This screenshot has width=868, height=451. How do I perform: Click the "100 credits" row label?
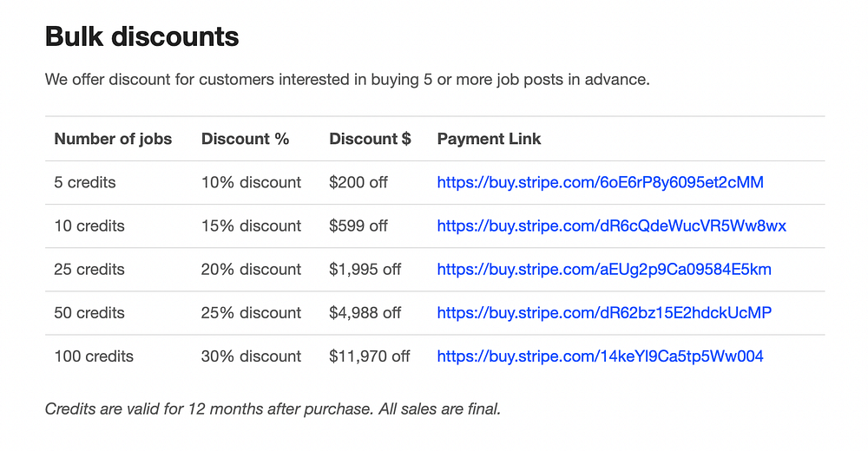(94, 356)
